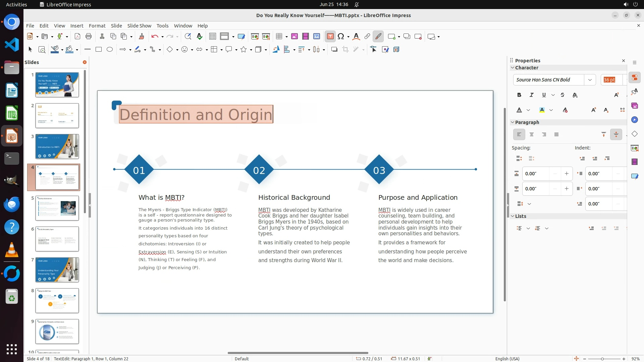The width and height of the screenshot is (644, 362).
Task: Close the Slides panel
Action: click(85, 62)
